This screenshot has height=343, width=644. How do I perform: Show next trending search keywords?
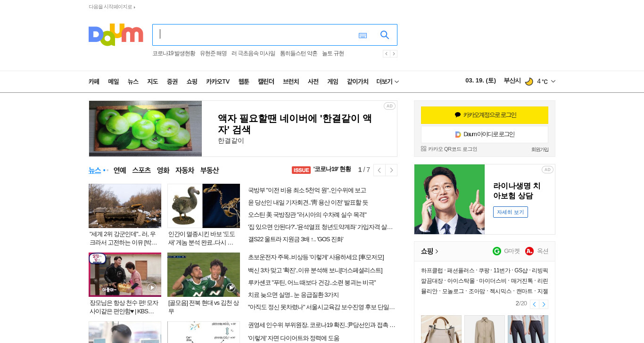[394, 54]
